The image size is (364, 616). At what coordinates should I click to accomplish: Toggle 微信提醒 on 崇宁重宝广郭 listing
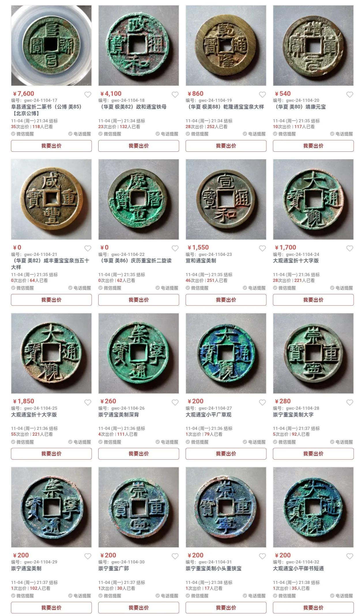tap(110, 596)
